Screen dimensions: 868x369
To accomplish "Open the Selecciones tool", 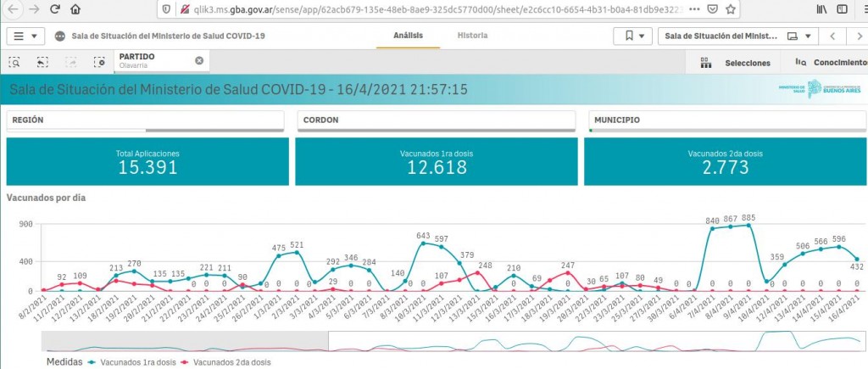I will click(735, 63).
